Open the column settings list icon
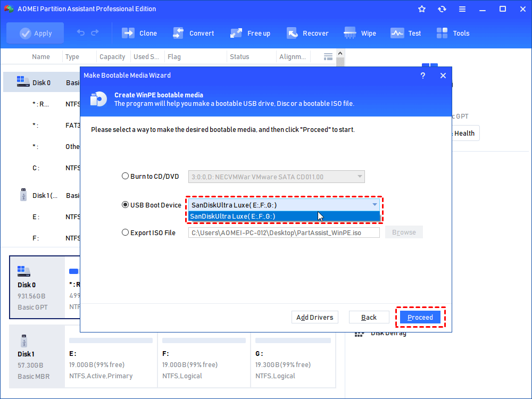Image resolution: width=532 pixels, height=399 pixels. [x=328, y=57]
